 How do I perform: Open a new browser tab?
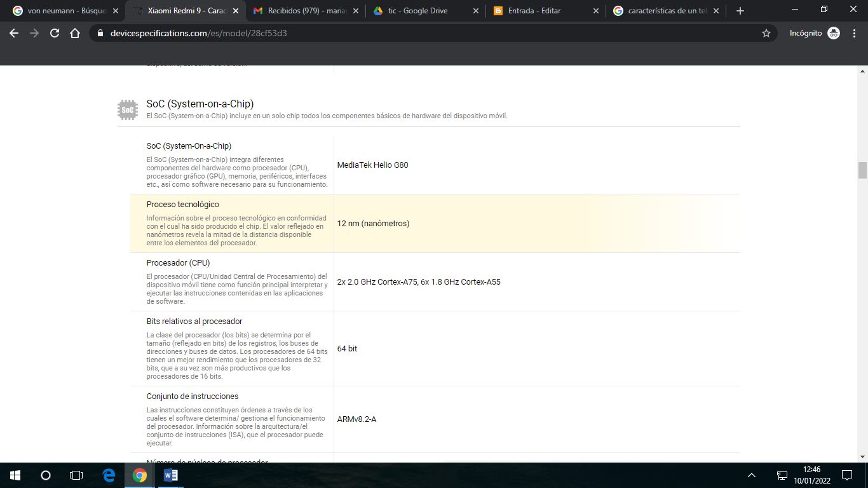(740, 11)
